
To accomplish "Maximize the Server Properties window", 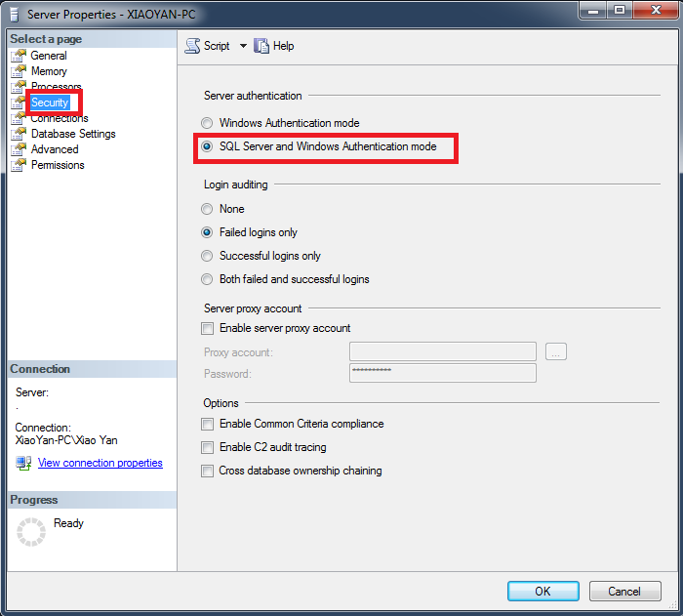I will tap(620, 10).
